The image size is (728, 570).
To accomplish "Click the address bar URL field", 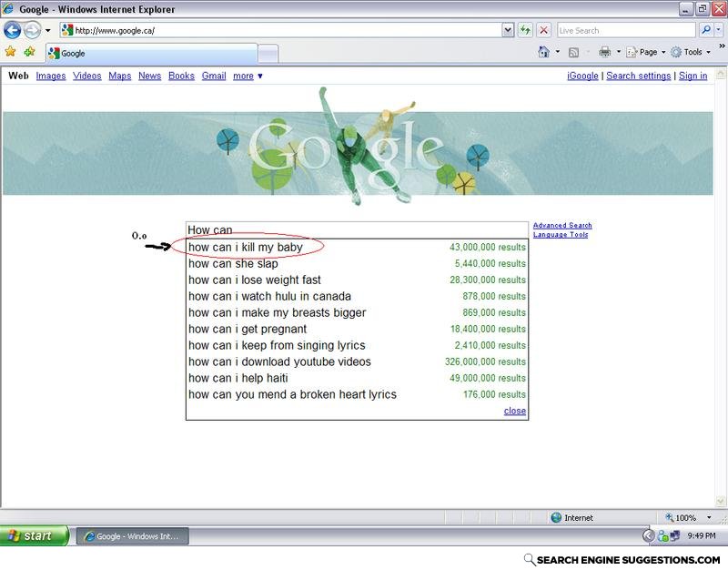I will 280,31.
